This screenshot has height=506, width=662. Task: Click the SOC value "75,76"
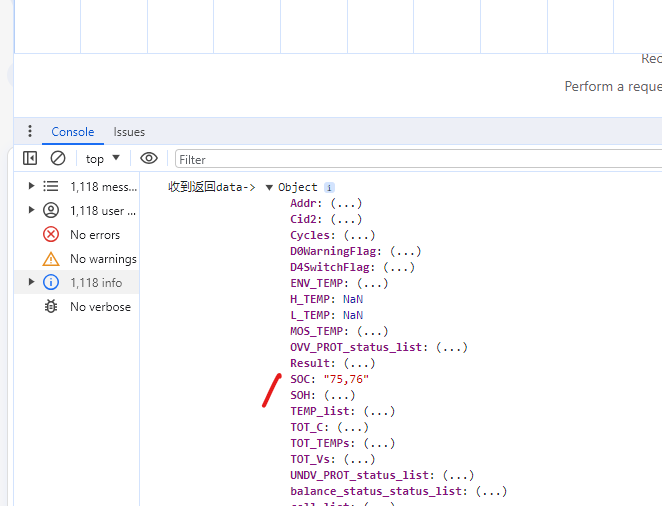[346, 379]
